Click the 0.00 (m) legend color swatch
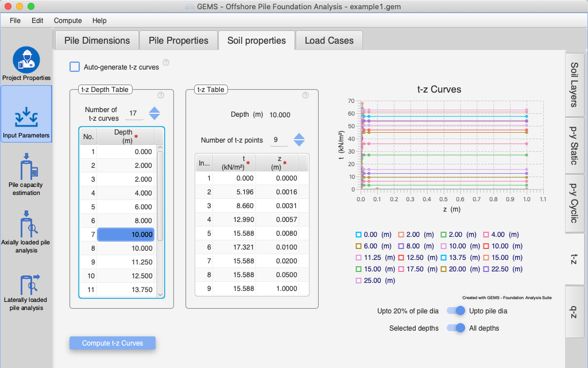This screenshot has width=588, height=368. tap(359, 235)
